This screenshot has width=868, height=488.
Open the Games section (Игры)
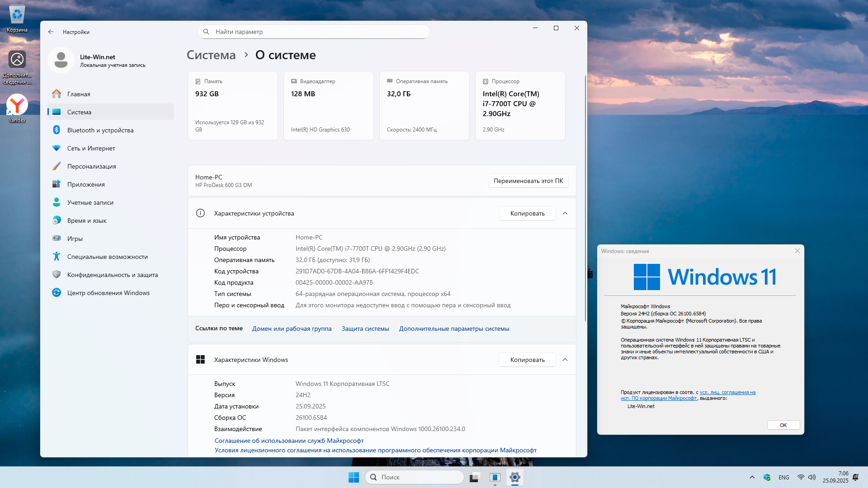point(75,239)
